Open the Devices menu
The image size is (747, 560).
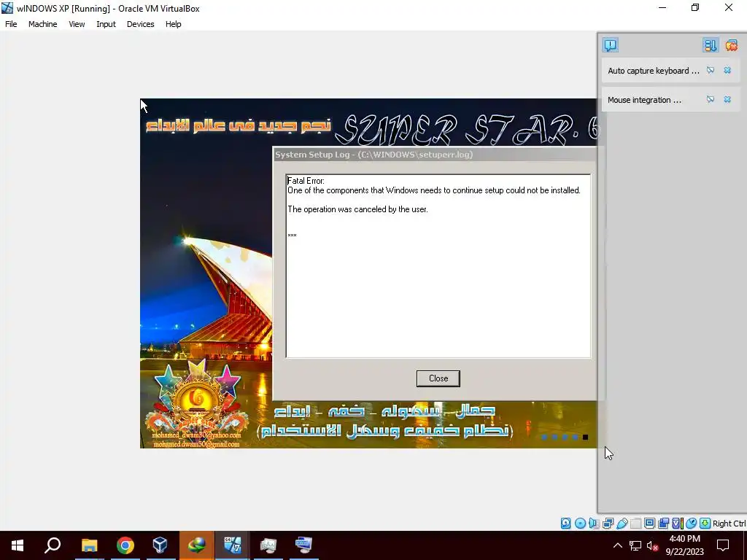(x=140, y=24)
